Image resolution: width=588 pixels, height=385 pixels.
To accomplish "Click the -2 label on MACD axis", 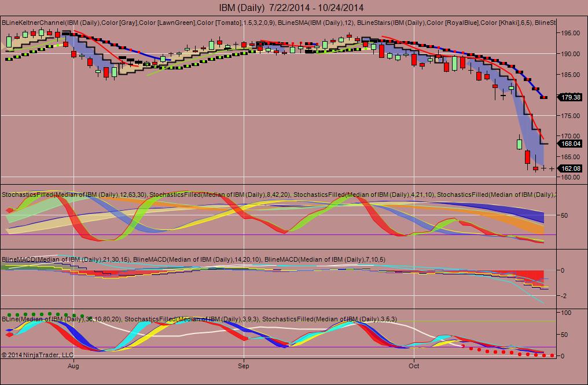I will (x=563, y=296).
